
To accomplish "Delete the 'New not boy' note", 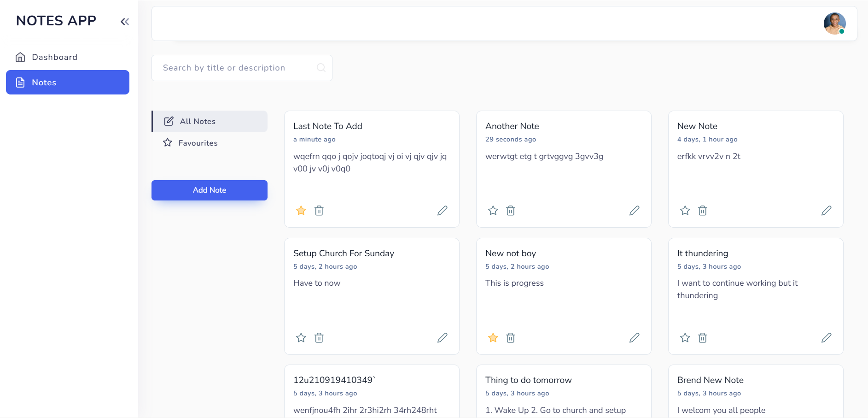I will 510,338.
